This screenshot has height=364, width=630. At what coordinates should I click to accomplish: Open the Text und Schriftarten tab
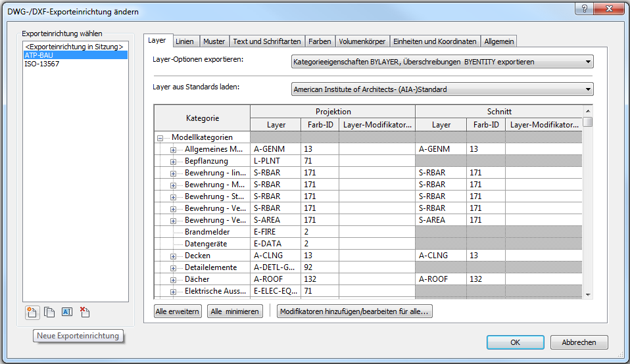pos(267,41)
